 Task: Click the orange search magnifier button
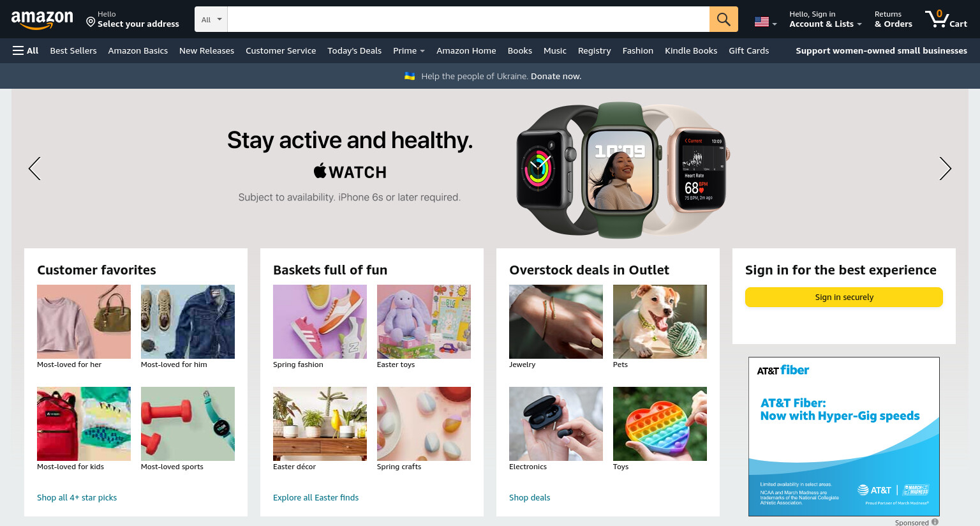click(x=724, y=19)
